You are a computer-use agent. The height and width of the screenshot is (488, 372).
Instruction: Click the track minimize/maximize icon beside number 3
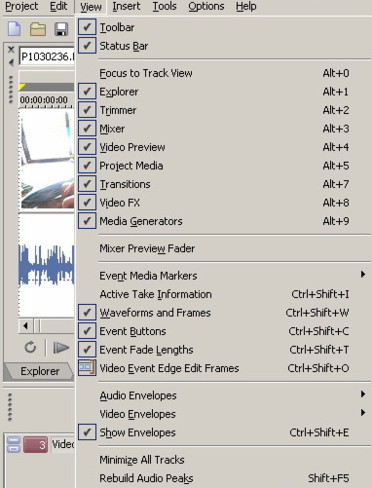click(14, 445)
